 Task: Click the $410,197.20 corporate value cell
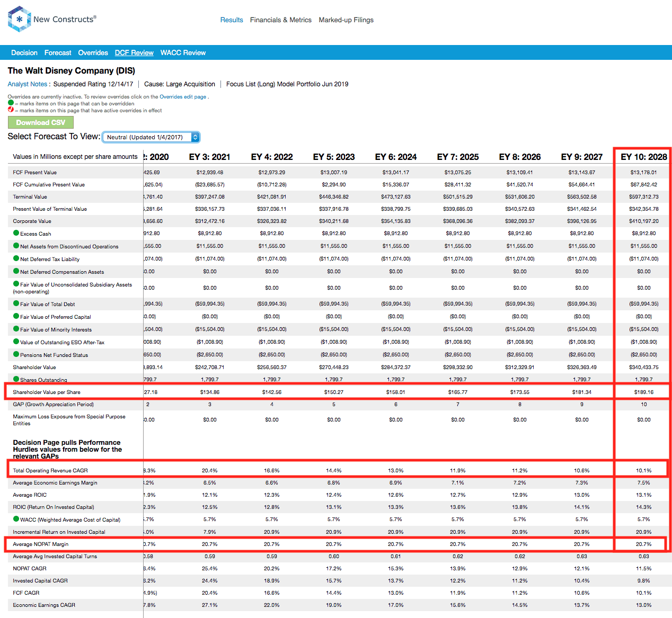644,221
